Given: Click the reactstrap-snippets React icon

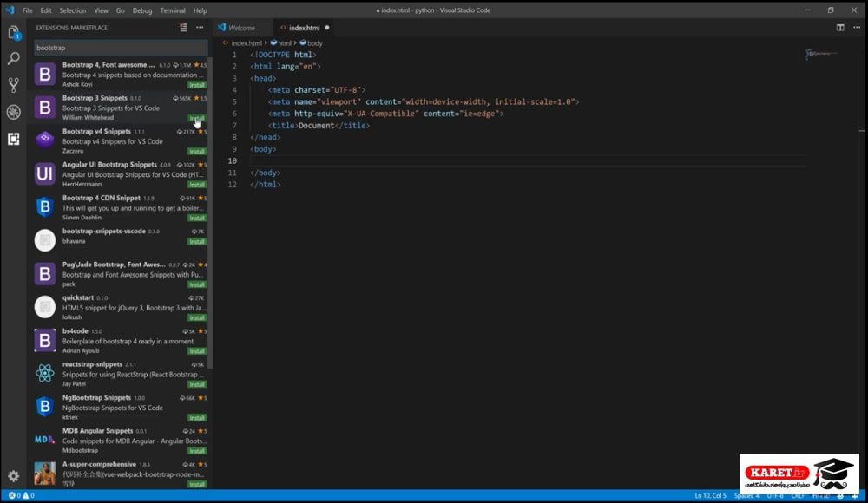Looking at the screenshot, I should click(x=45, y=374).
